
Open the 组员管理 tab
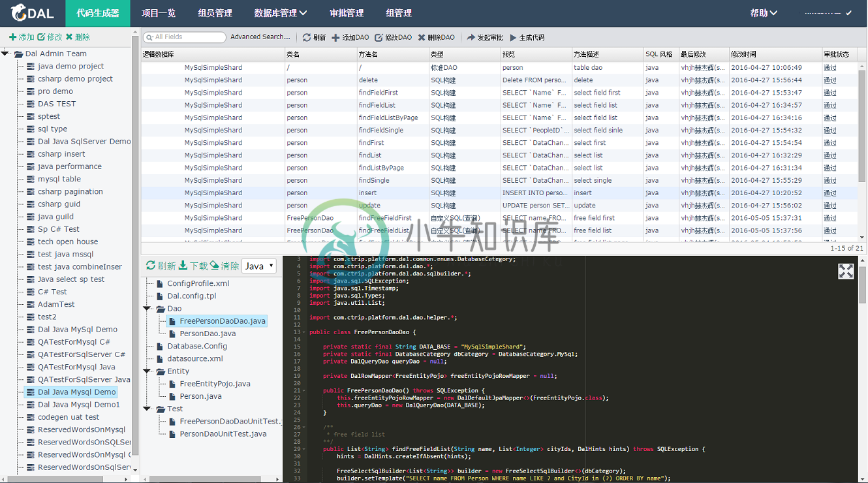pyautogui.click(x=215, y=13)
